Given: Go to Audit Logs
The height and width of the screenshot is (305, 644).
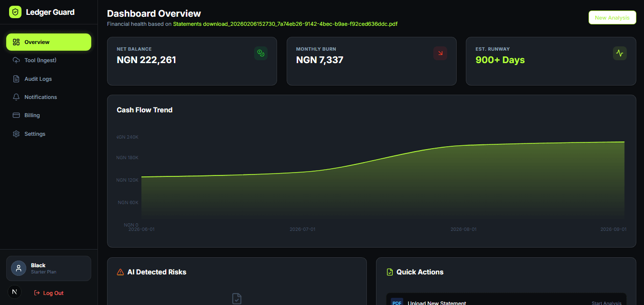Looking at the screenshot, I should 49,79.
